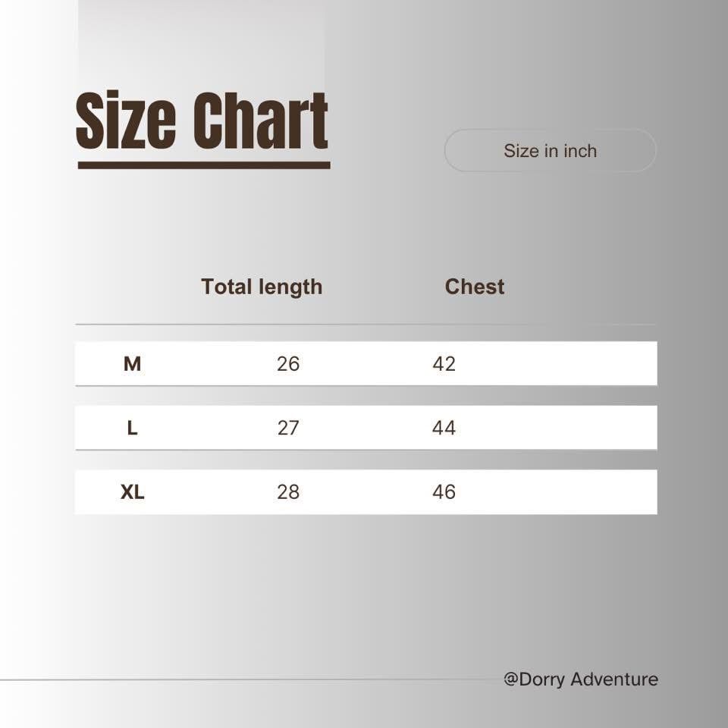Click the @Dorry Adventure handle
The width and height of the screenshot is (728, 728).
coord(581,679)
